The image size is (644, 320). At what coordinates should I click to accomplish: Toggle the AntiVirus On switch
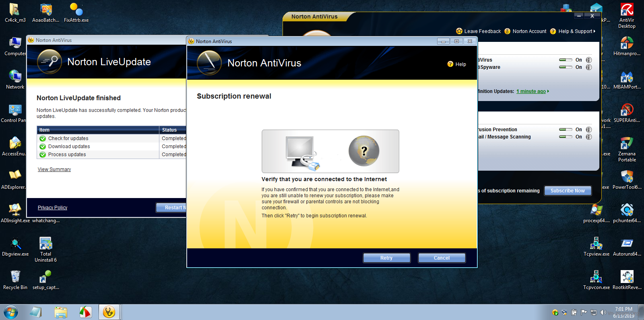point(566,60)
